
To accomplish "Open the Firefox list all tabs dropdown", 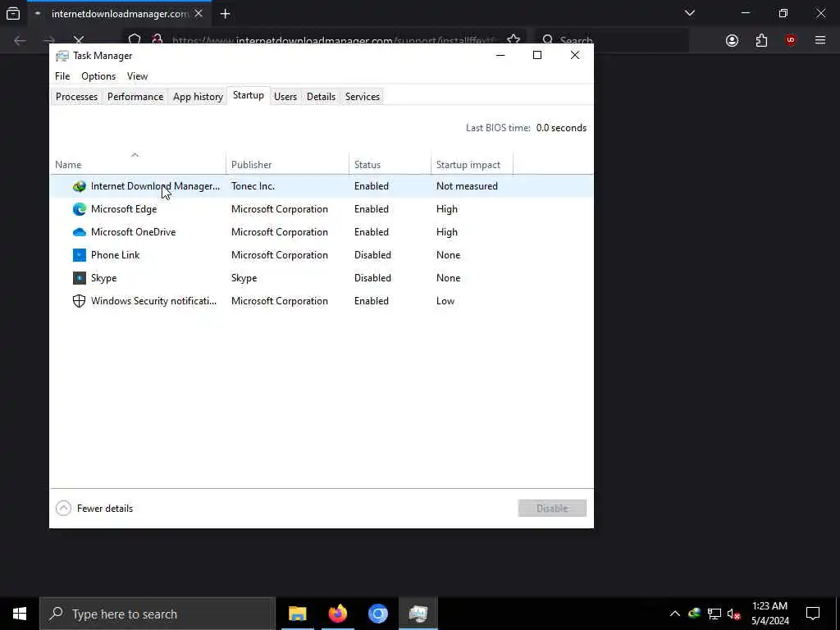I will (x=689, y=13).
